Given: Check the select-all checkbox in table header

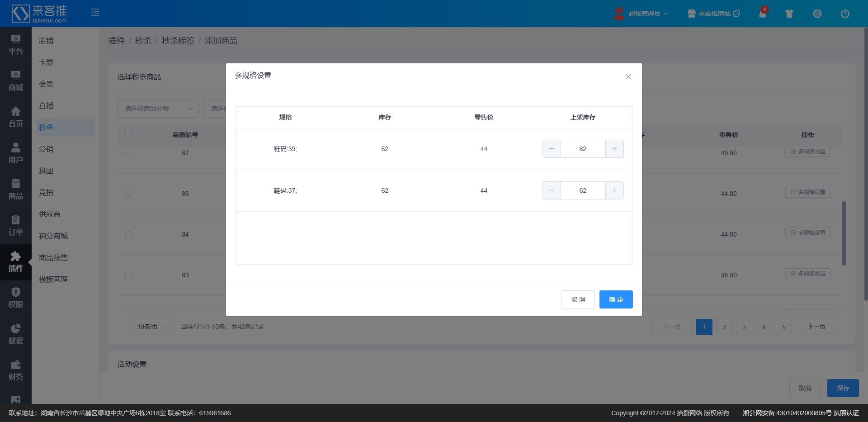Looking at the screenshot, I should pyautogui.click(x=128, y=135).
